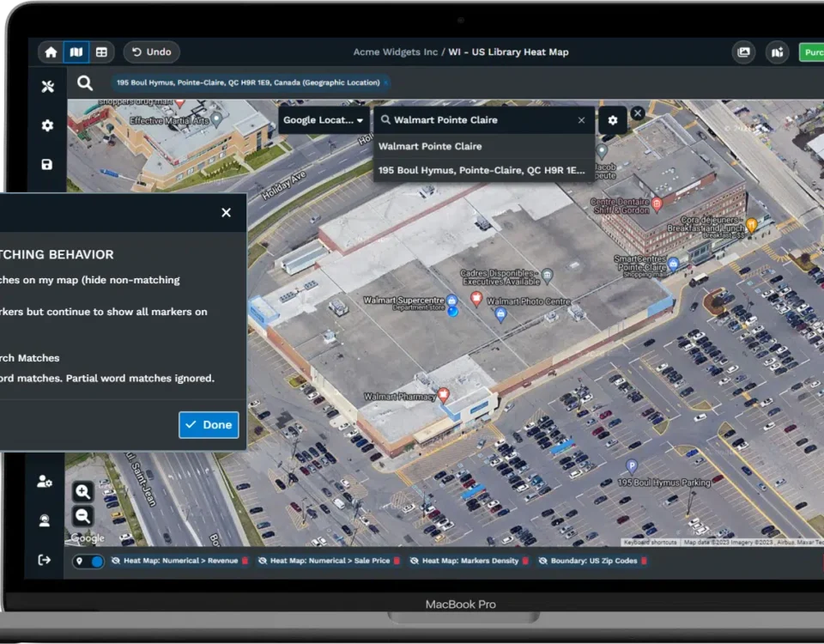Switch to the data table view
The height and width of the screenshot is (644, 824).
[x=101, y=52]
